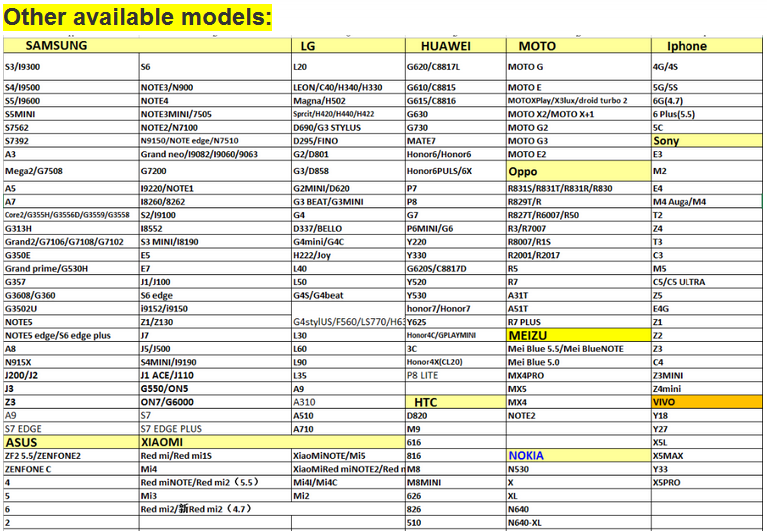Select cell "ON7/G6000"
The width and height of the screenshot is (767, 532).
(x=215, y=402)
